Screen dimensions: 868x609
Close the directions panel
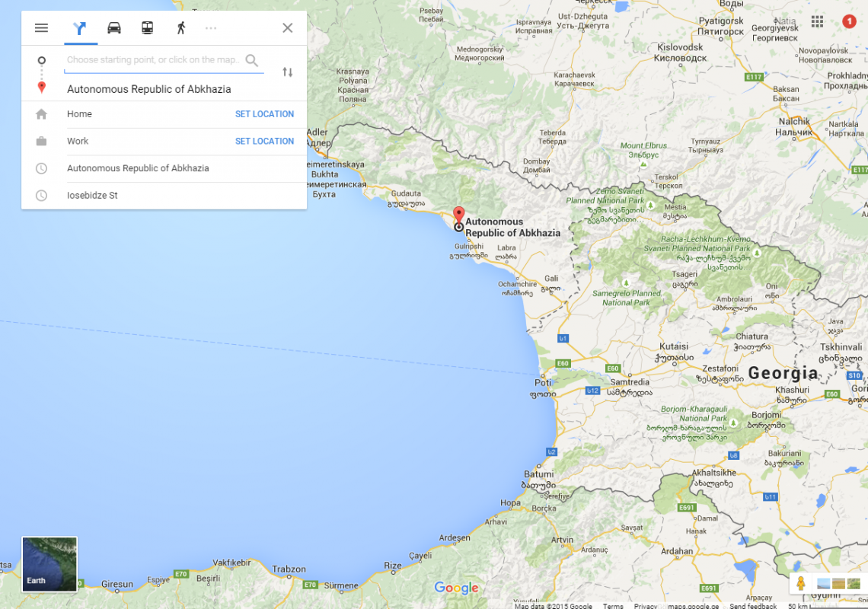point(287,27)
